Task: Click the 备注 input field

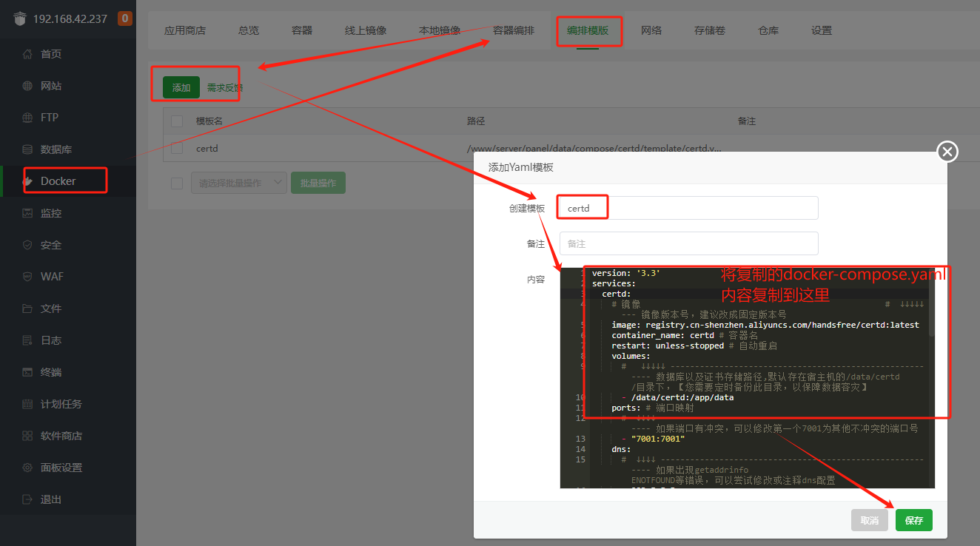Action: 688,243
